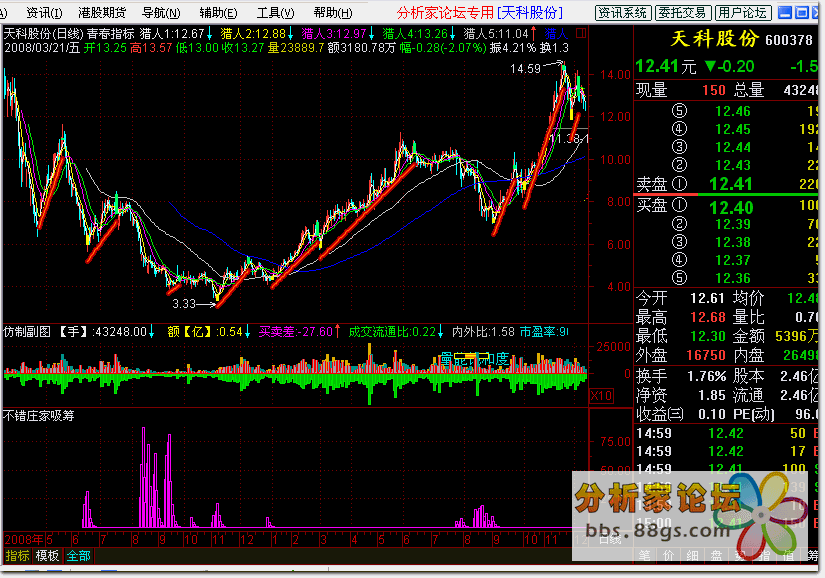Select 卖盘 ① price 12.41

pyautogui.click(x=731, y=184)
